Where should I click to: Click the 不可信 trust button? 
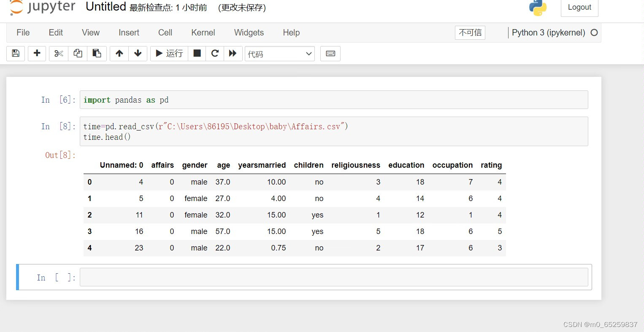point(470,33)
